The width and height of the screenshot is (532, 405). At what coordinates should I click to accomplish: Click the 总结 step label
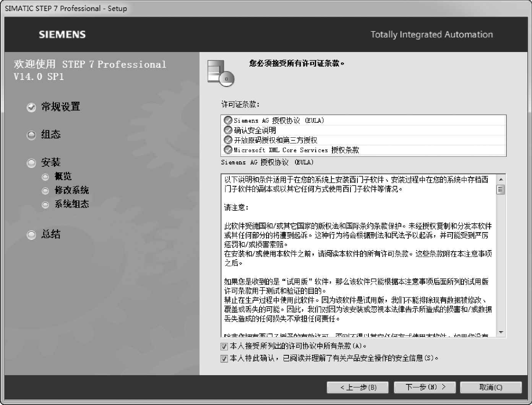click(51, 234)
